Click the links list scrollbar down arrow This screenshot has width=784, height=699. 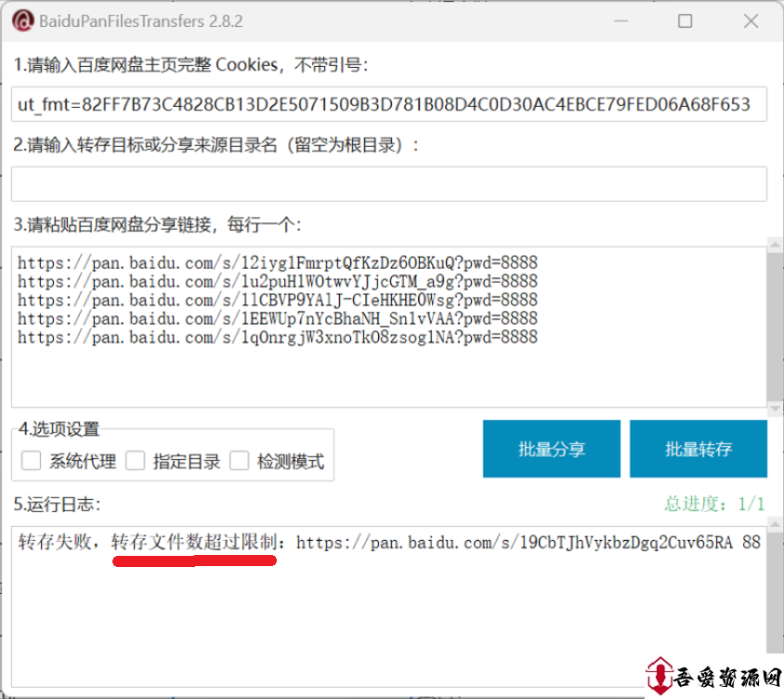point(775,409)
